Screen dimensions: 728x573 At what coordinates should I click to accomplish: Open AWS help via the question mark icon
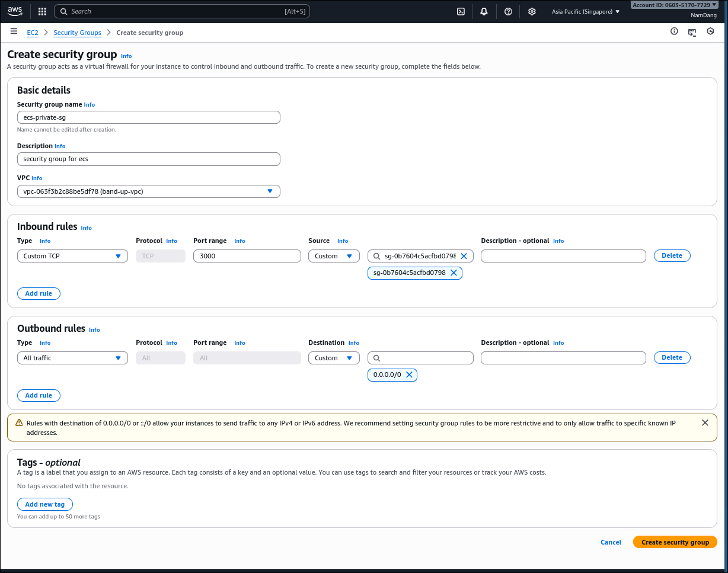pyautogui.click(x=508, y=11)
